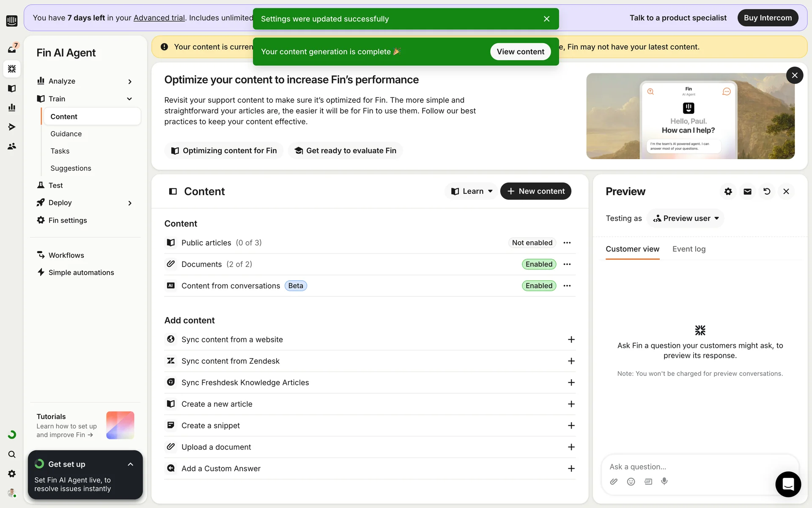Click the Preview settings gear icon

728,191
